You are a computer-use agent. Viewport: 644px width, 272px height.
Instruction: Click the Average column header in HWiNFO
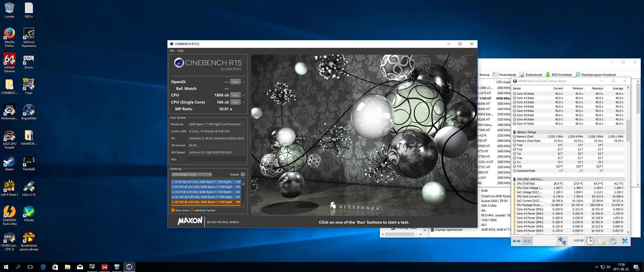point(615,88)
